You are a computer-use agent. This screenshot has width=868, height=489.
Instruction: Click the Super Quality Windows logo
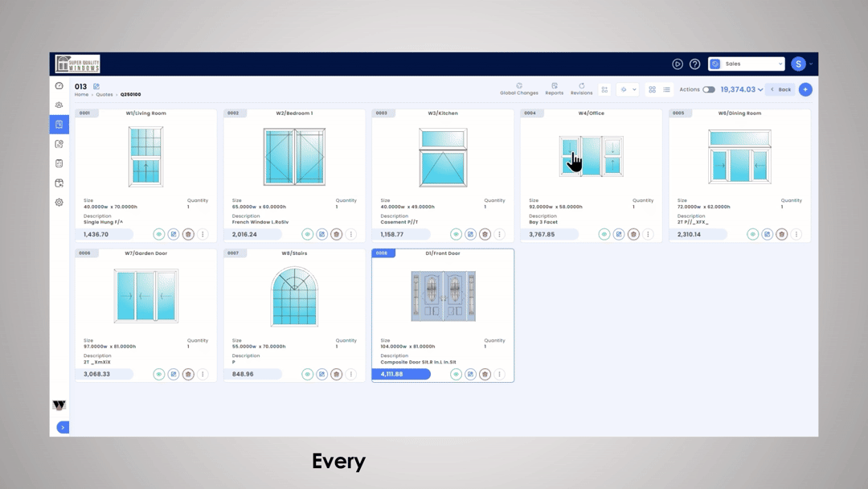[77, 64]
